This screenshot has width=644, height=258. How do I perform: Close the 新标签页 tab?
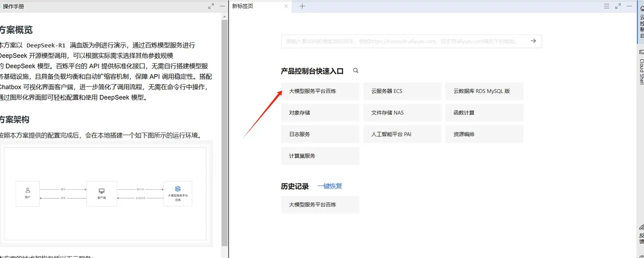(286, 6)
